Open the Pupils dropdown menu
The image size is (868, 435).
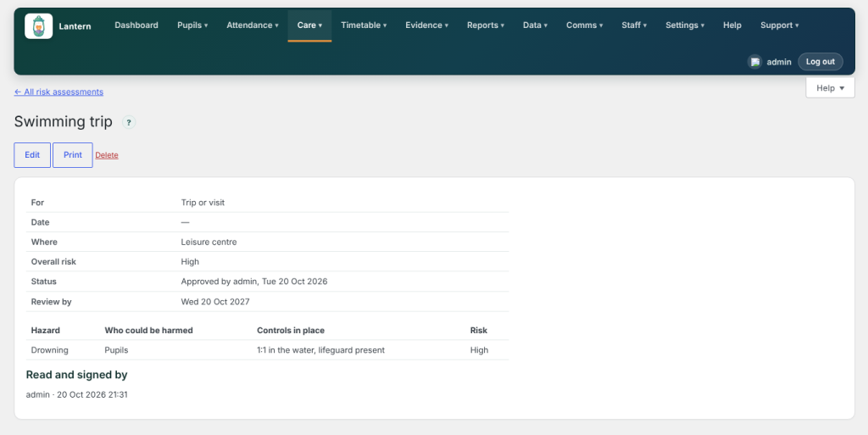pos(192,25)
